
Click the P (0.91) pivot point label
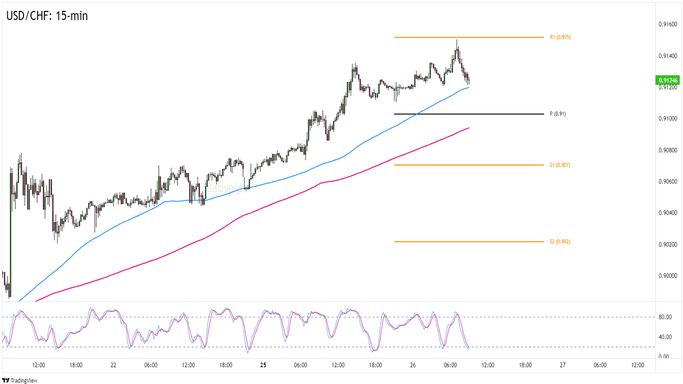[x=558, y=114]
